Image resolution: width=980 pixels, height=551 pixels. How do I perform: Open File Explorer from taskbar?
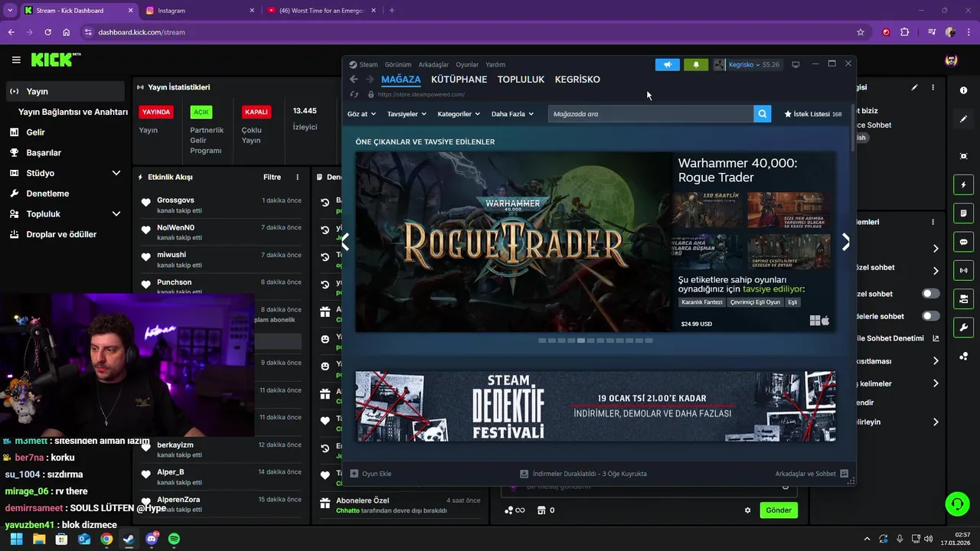[x=39, y=539]
